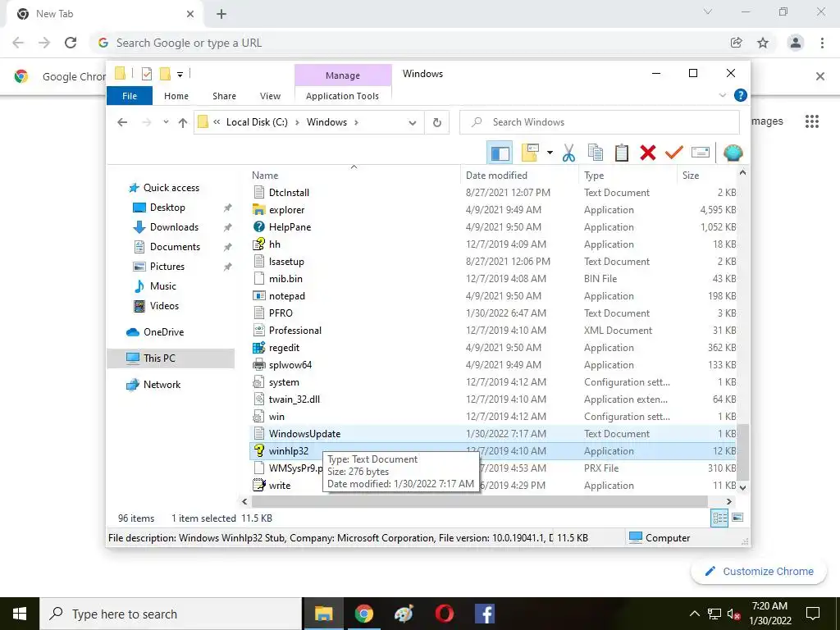This screenshot has height=630, width=840.
Task: Open the View ribbon tab
Action: 270,96
